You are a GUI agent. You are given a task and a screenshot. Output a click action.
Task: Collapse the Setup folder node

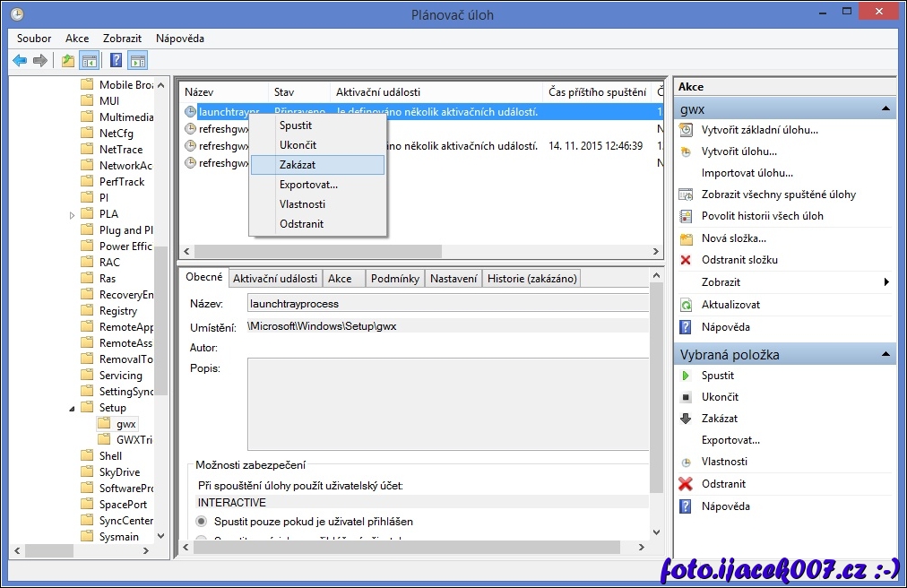73,408
